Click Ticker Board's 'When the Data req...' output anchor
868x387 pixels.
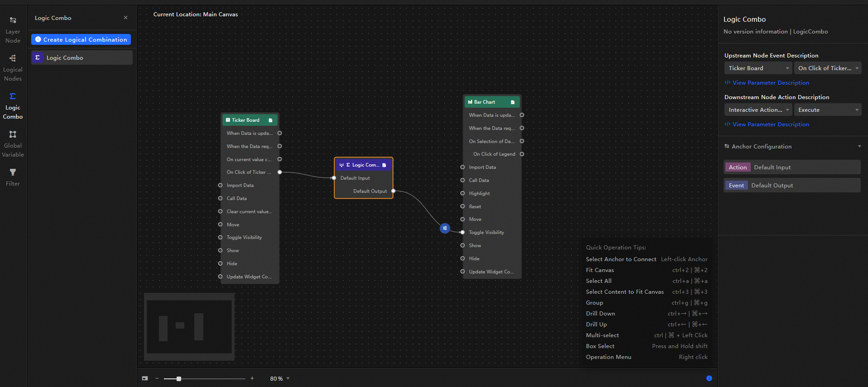click(280, 146)
